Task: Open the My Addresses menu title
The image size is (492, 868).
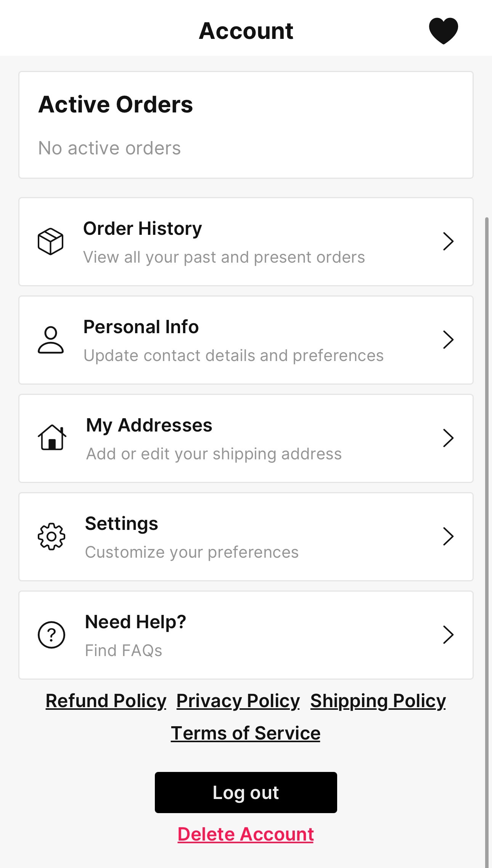Action: tap(149, 425)
